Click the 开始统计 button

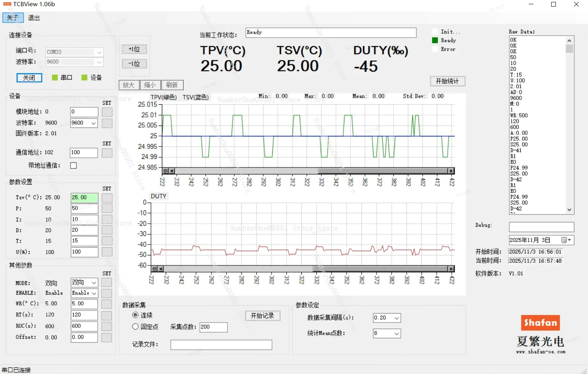(x=447, y=81)
